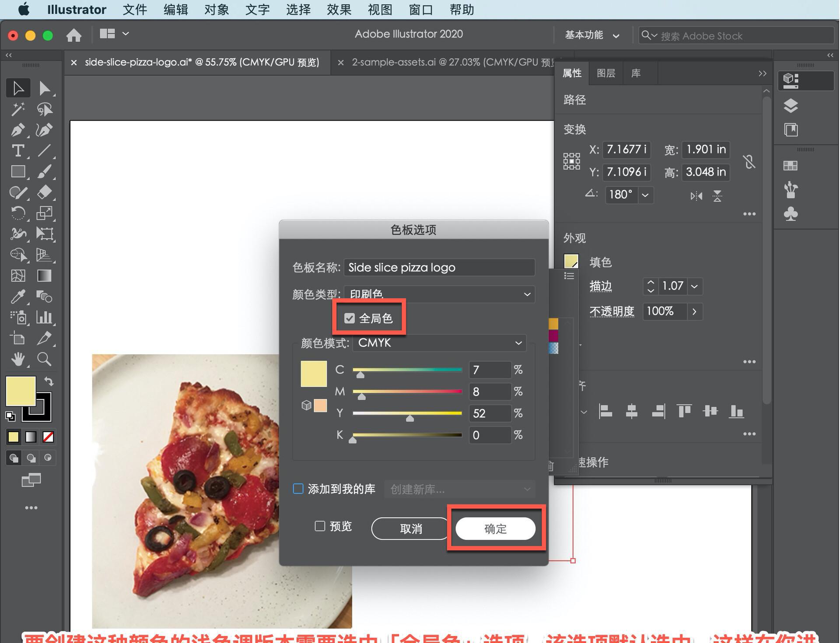This screenshot has height=643, width=840.
Task: Open the 效果 menu
Action: pyautogui.click(x=339, y=9)
